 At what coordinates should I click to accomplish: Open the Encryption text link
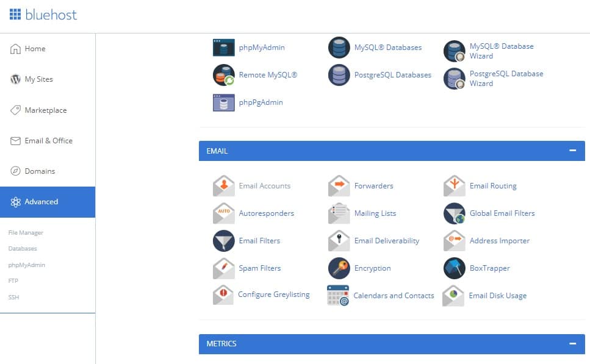[373, 268]
